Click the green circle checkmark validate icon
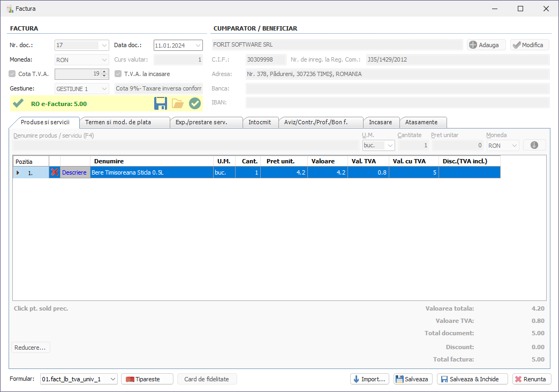Image resolution: width=559 pixels, height=392 pixels. tap(195, 103)
